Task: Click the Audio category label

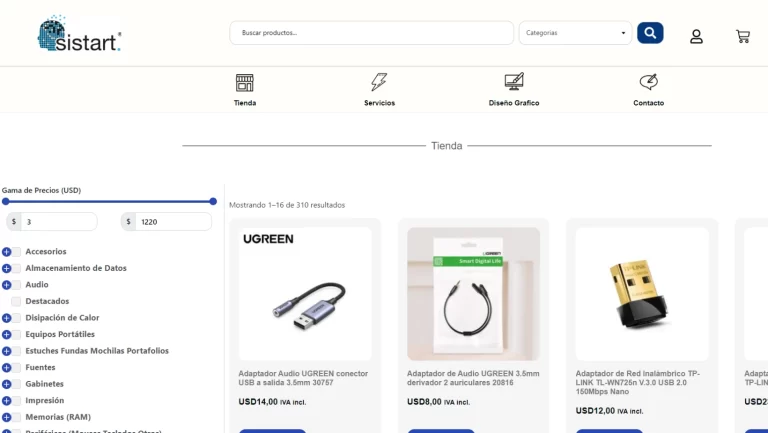Action: coord(37,285)
